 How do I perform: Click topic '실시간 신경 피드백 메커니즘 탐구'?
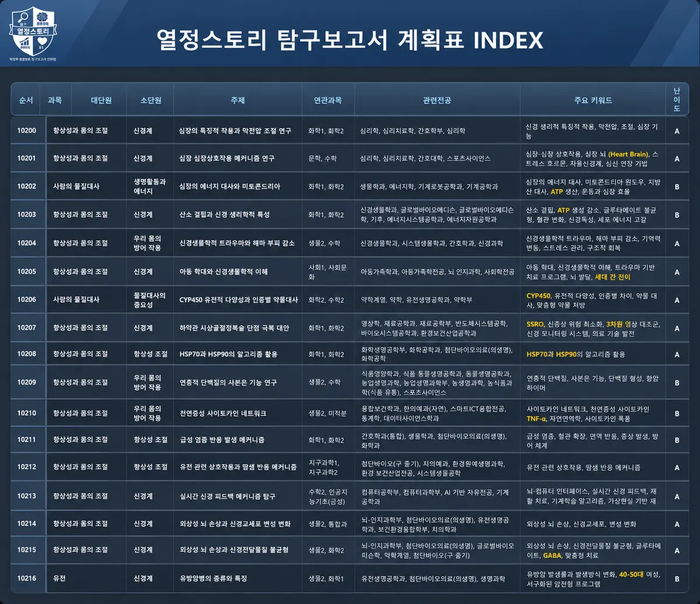227,496
